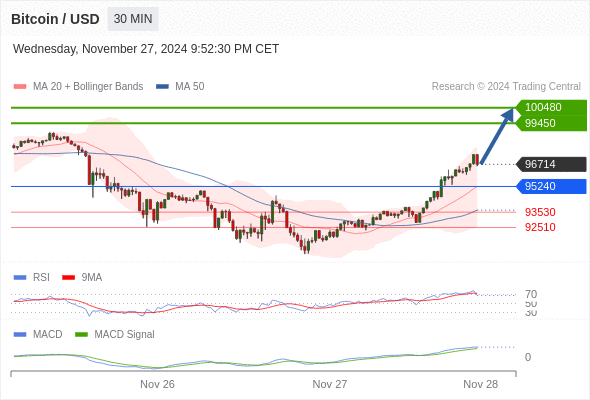This screenshot has width=590, height=400.
Task: Click the MACD Signal legend label
Action: tap(125, 335)
